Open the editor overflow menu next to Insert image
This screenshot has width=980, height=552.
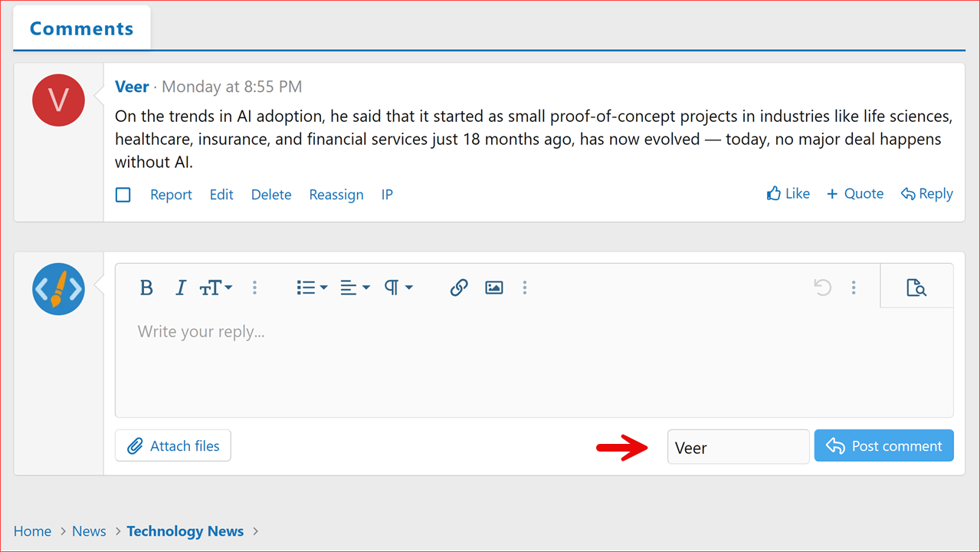pyautogui.click(x=525, y=287)
